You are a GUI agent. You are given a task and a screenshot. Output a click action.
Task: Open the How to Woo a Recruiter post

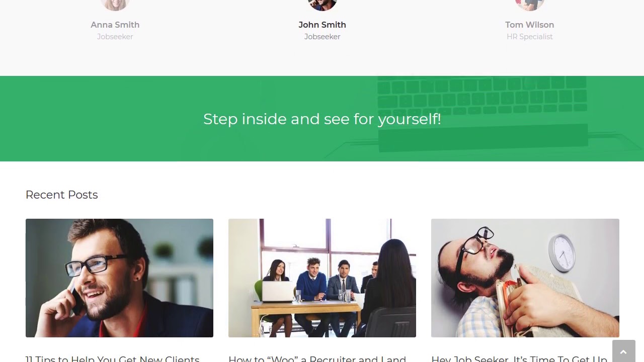click(317, 358)
